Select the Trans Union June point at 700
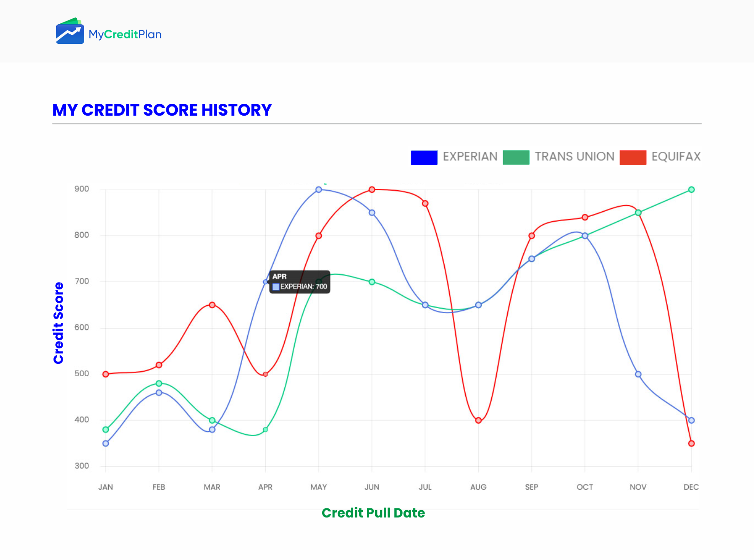The width and height of the screenshot is (754, 560). (372, 282)
